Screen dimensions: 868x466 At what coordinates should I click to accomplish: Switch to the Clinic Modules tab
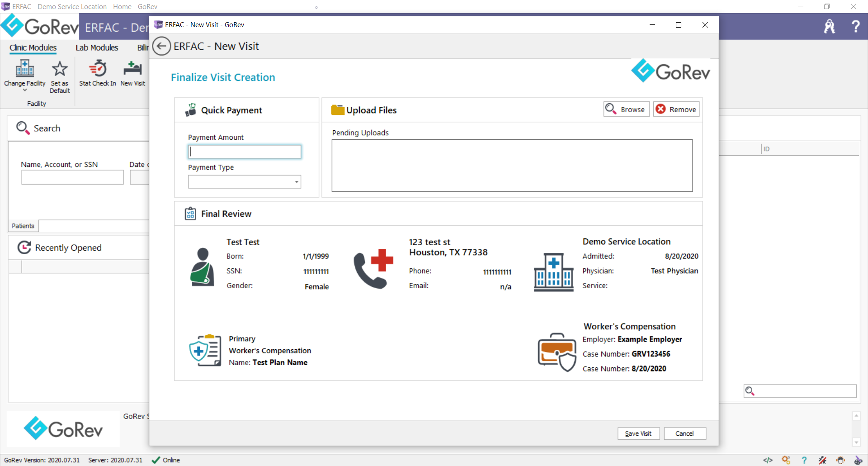click(x=33, y=48)
